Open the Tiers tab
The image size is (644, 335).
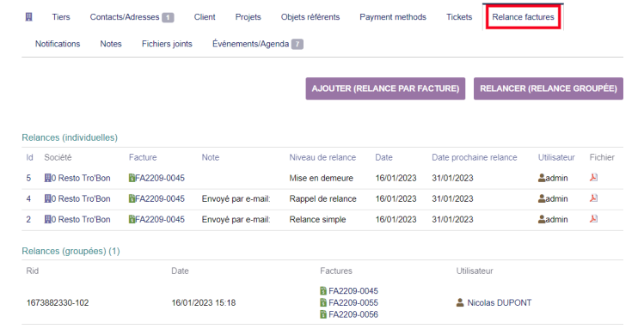[x=61, y=17]
